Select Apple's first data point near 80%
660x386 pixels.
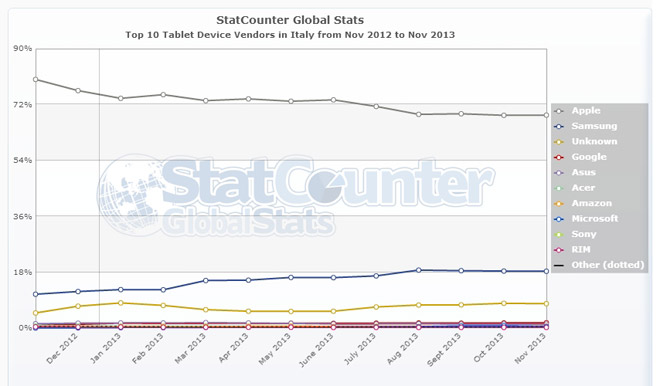[36, 79]
